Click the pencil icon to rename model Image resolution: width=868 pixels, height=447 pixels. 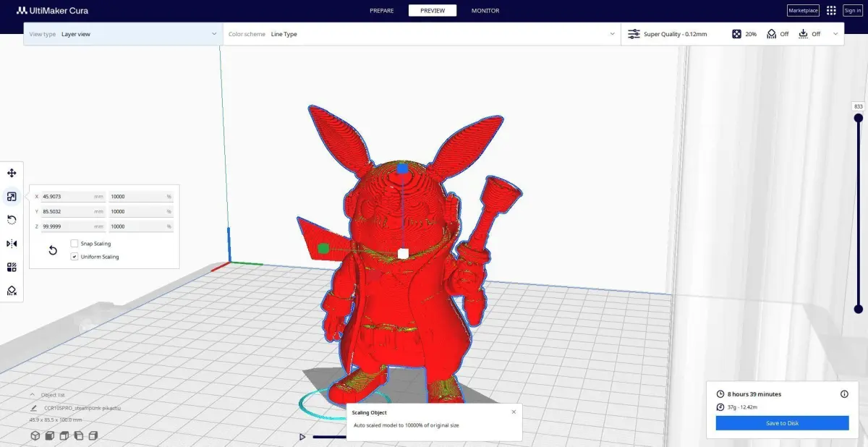33,408
